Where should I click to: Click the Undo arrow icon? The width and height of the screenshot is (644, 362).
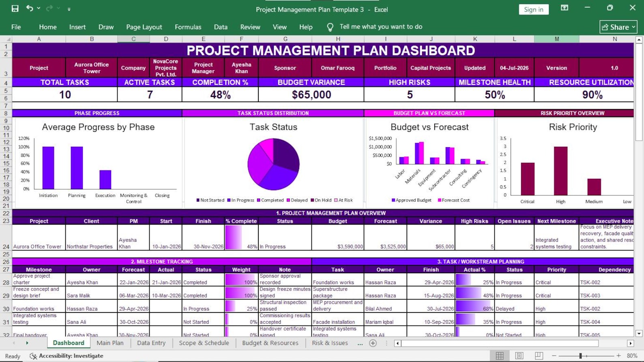30,8
